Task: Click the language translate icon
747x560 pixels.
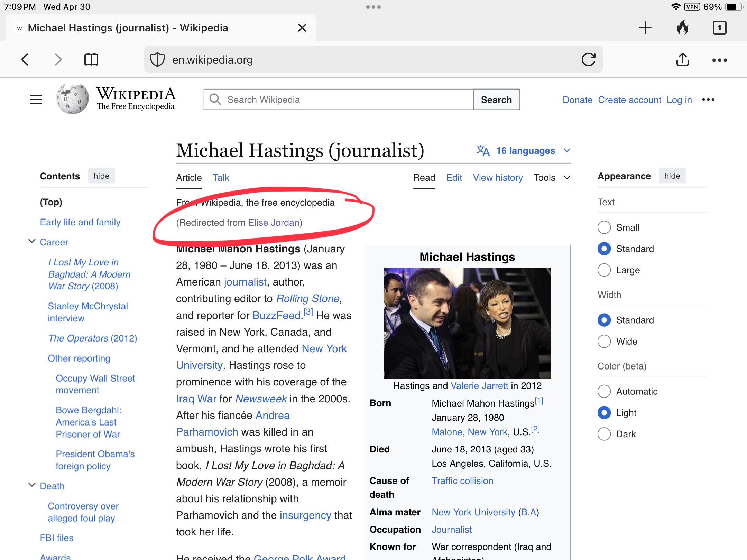Action: [483, 151]
